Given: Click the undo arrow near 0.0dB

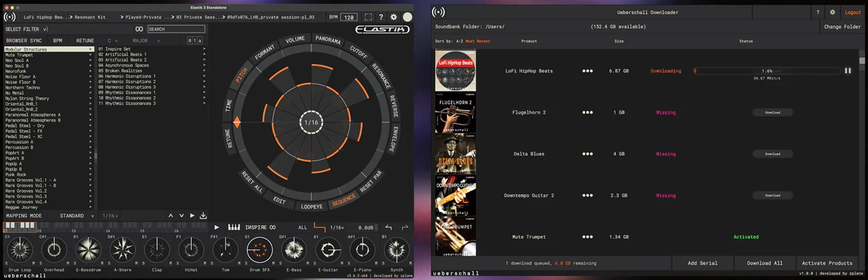Looking at the screenshot, I should (389, 228).
